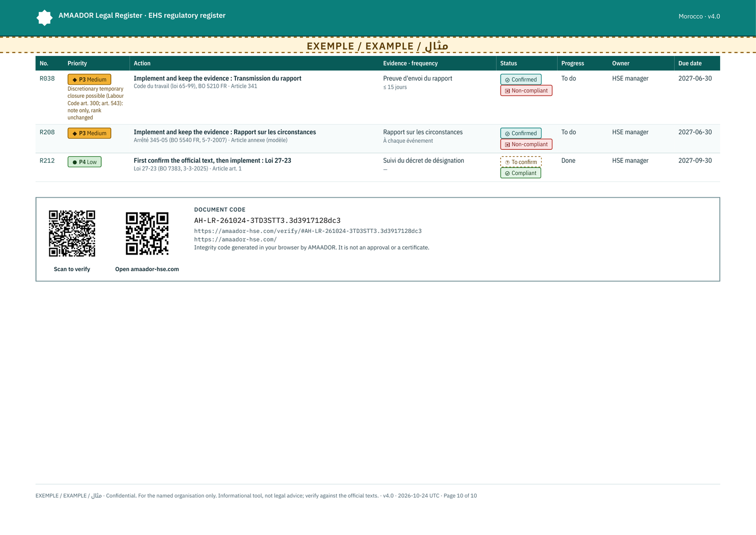756x535 pixels.
Task: Click the Confirmed status tag for R208
Action: [521, 133]
